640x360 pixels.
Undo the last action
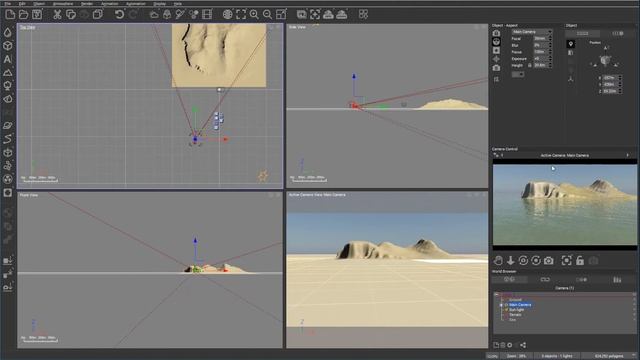coord(119,15)
